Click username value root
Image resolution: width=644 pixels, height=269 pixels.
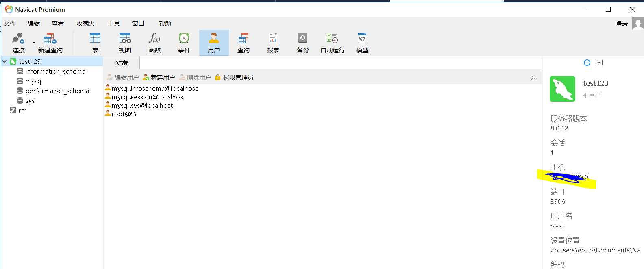pos(557,226)
